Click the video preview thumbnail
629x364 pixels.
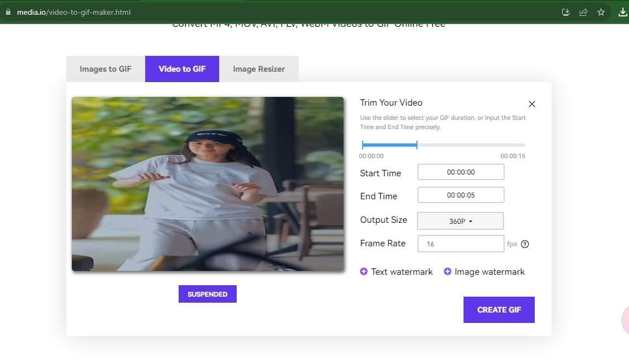pos(208,184)
